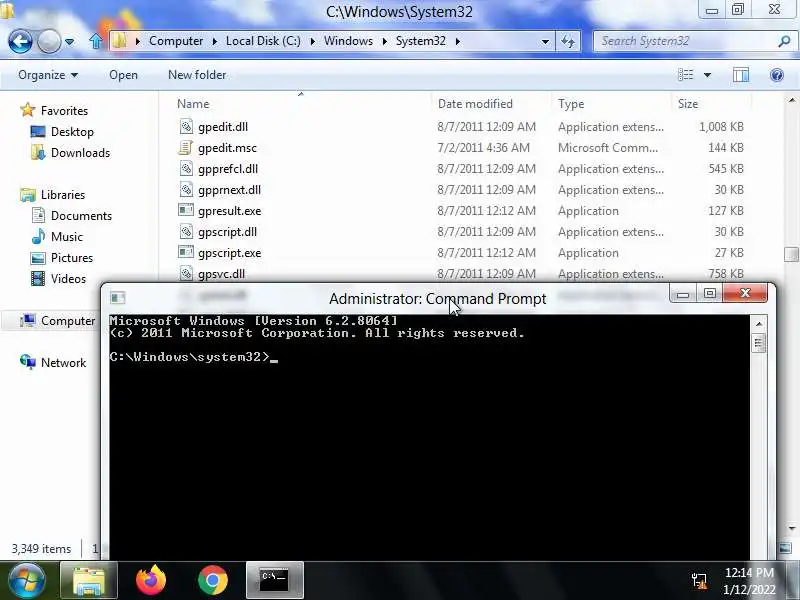Screen dimensions: 800x600
Task: Expand the arrow after System32 in breadcrumb
Action: [x=458, y=41]
